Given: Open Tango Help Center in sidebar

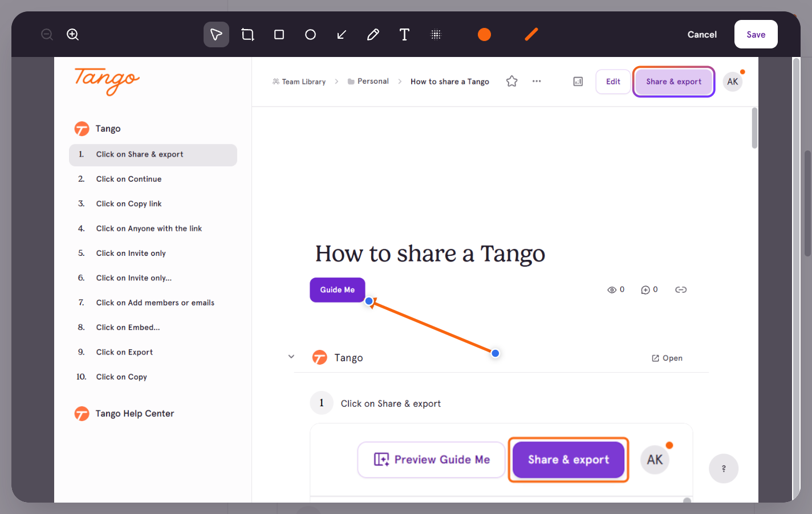Looking at the screenshot, I should coord(124,414).
